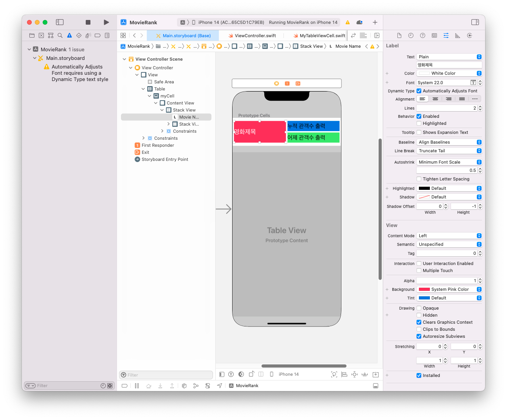
Task: Select the Issue navigator warning icon
Action: tap(69, 35)
